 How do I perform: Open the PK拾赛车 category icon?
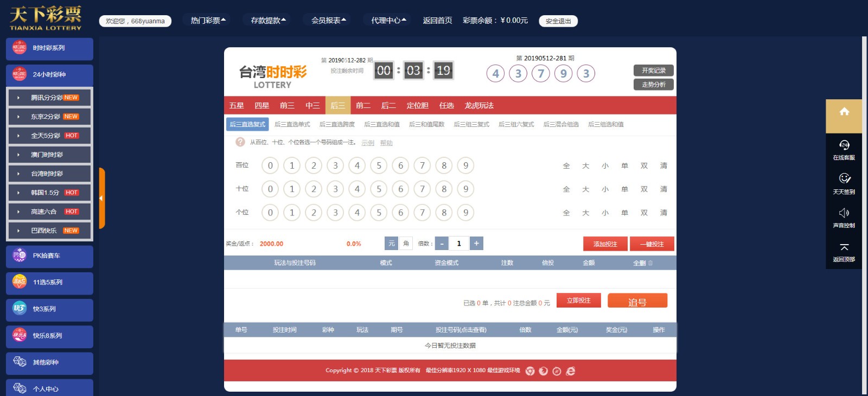[20, 255]
